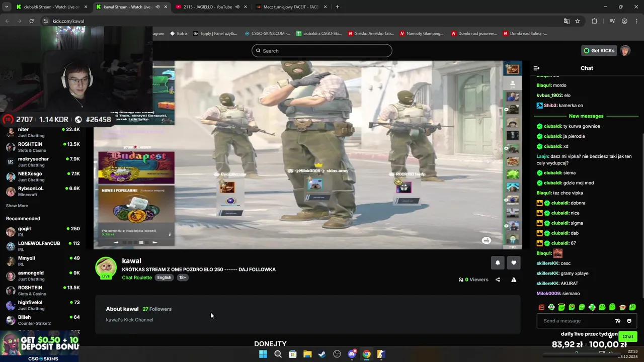Click Milok0009's username in chat

[x=548, y=294]
